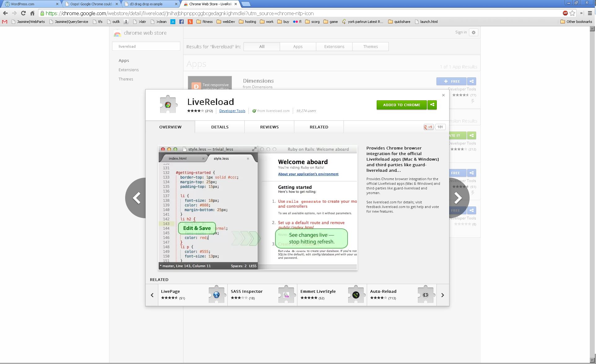
Task: Bookmark page with star icon
Action: [x=572, y=13]
